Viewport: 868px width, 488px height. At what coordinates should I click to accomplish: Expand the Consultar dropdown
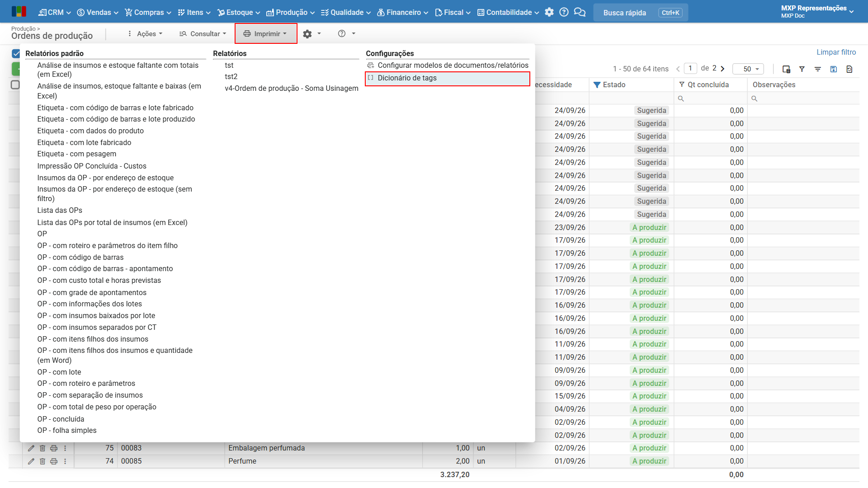coord(203,34)
